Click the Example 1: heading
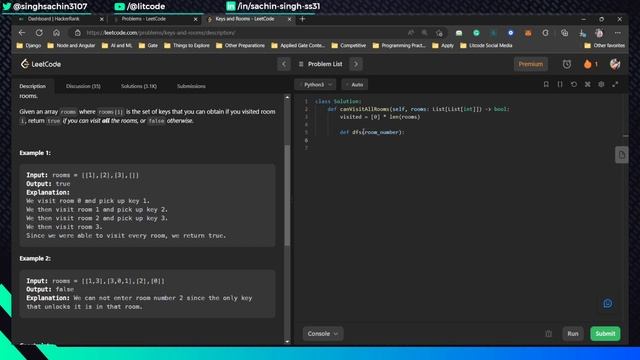640x360 pixels. coord(35,153)
